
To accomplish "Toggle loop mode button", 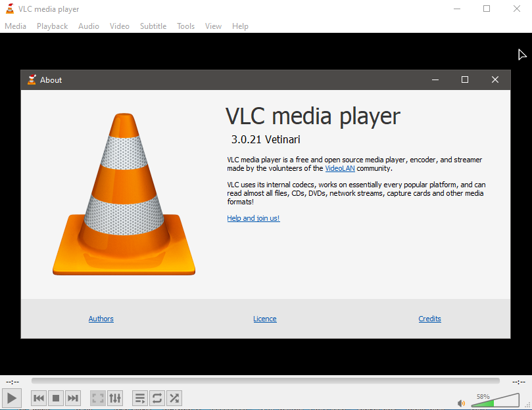I will [157, 398].
